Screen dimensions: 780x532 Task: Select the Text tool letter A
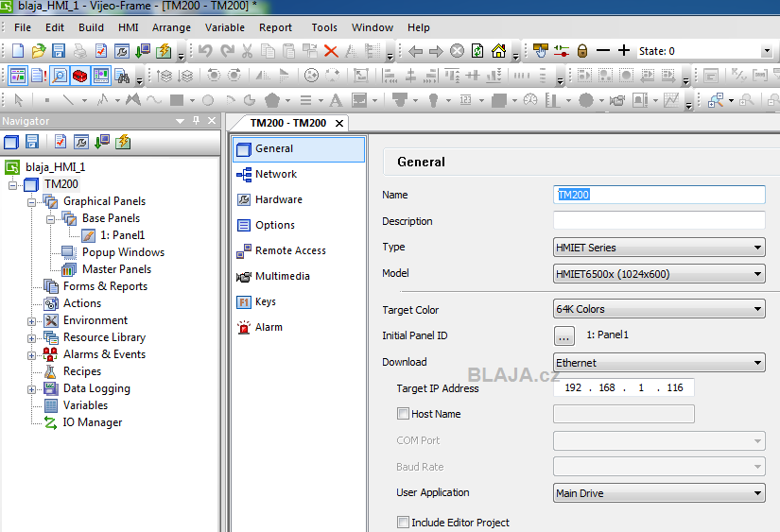click(336, 100)
